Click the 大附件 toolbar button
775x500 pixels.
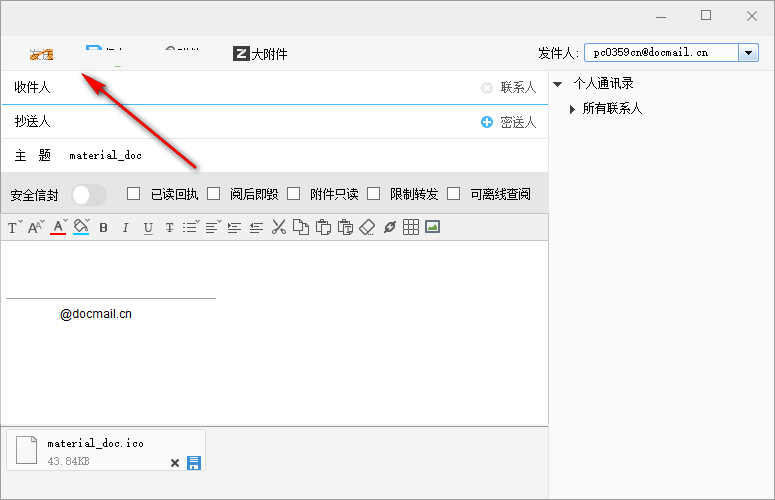tap(260, 54)
